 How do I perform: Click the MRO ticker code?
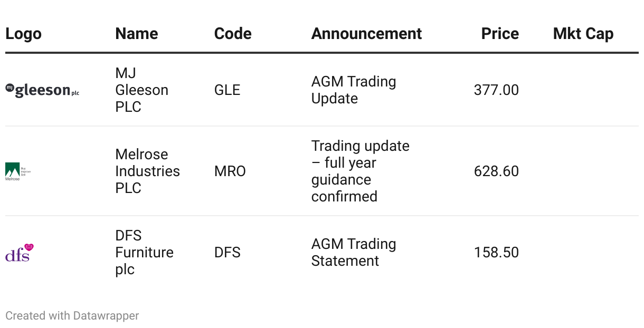230,171
